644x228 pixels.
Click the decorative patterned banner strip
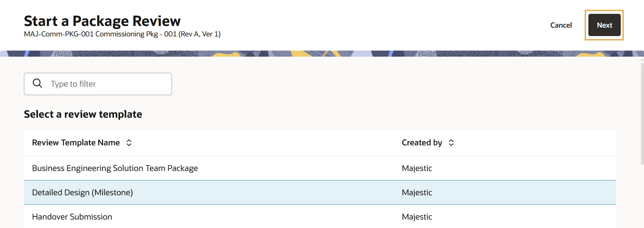pos(322,54)
